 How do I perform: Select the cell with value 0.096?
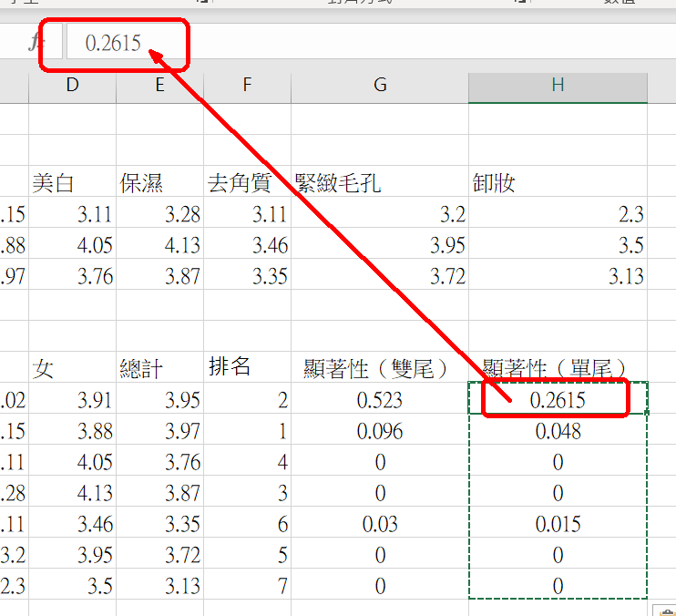point(380,431)
